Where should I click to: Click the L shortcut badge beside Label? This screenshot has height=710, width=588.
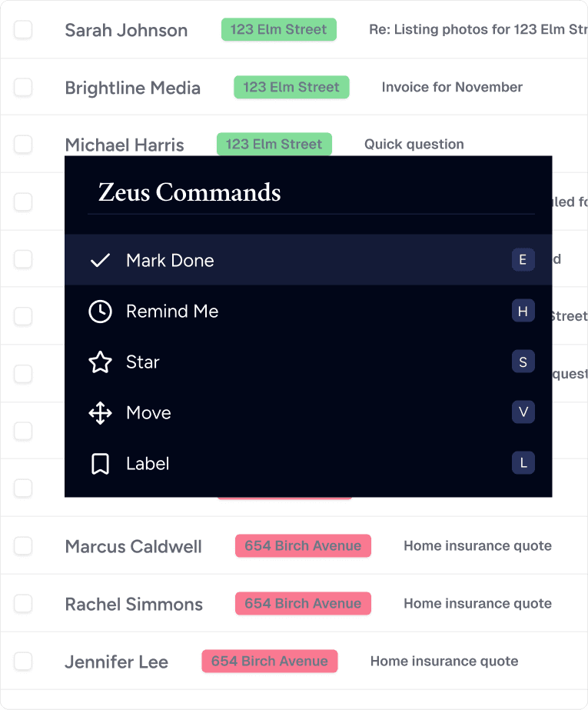pos(523,463)
